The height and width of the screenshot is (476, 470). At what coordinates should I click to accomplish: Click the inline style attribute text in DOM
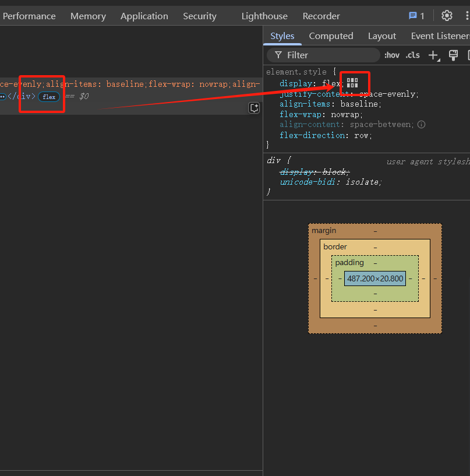tap(130, 84)
